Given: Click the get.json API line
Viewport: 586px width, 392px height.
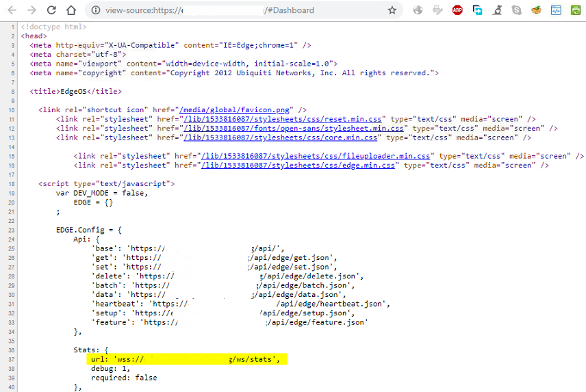Looking at the screenshot, I should (x=214, y=258).
